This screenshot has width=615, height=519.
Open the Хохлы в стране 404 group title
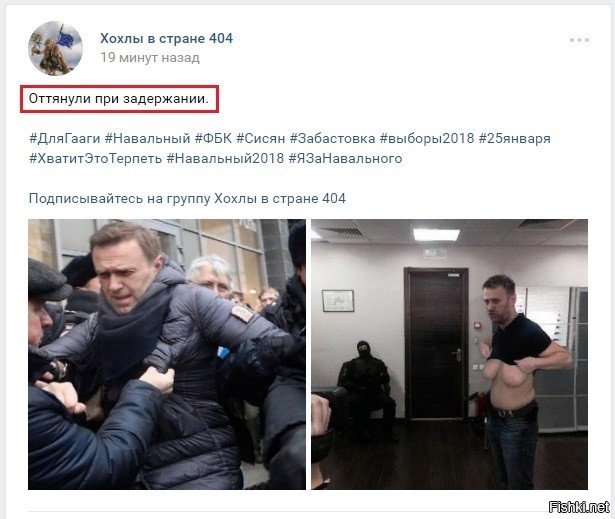pos(166,38)
